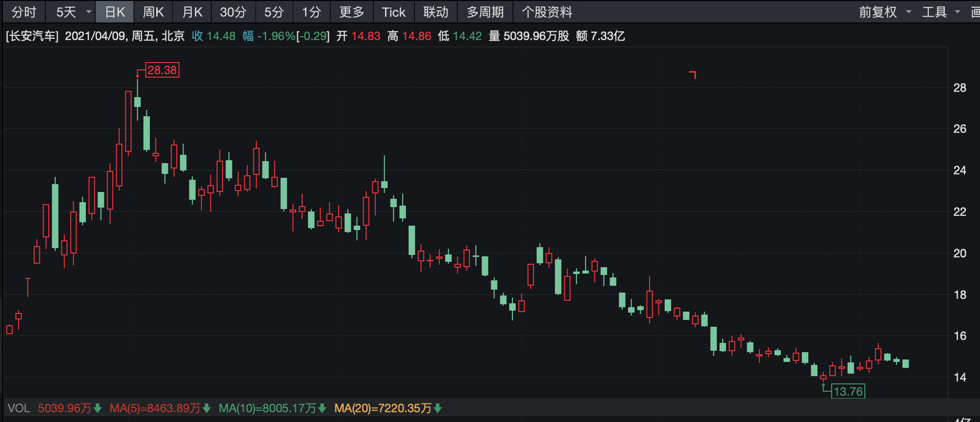
Task: Open 个股资料 stock information
Action: coord(547,12)
